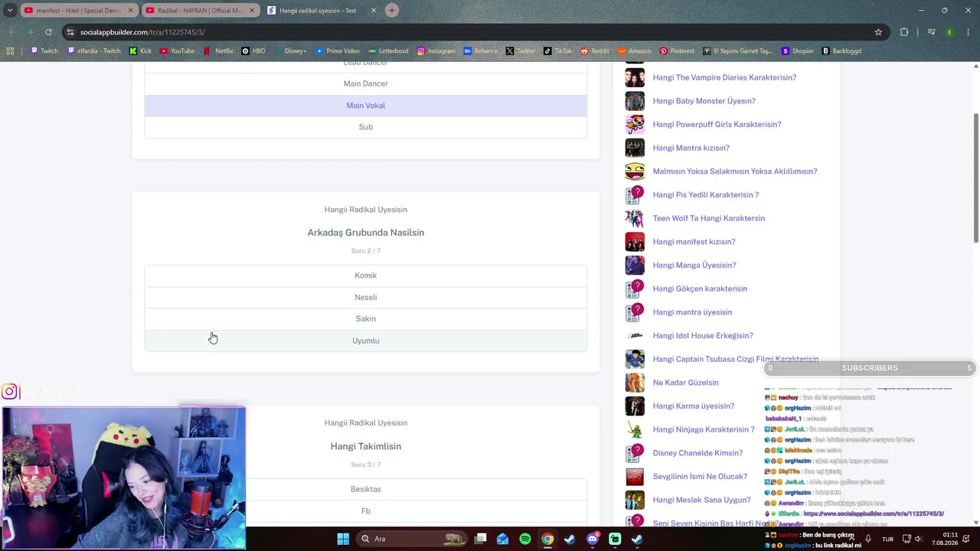The width and height of the screenshot is (980, 551).
Task: Open the Hangi The Vampire Diaries Karakterisin test
Action: point(724,77)
